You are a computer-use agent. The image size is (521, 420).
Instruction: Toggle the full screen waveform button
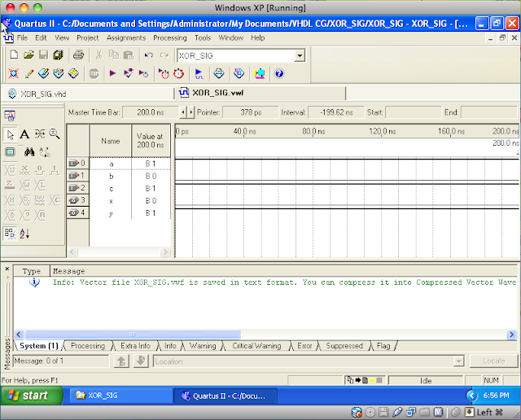click(10, 152)
